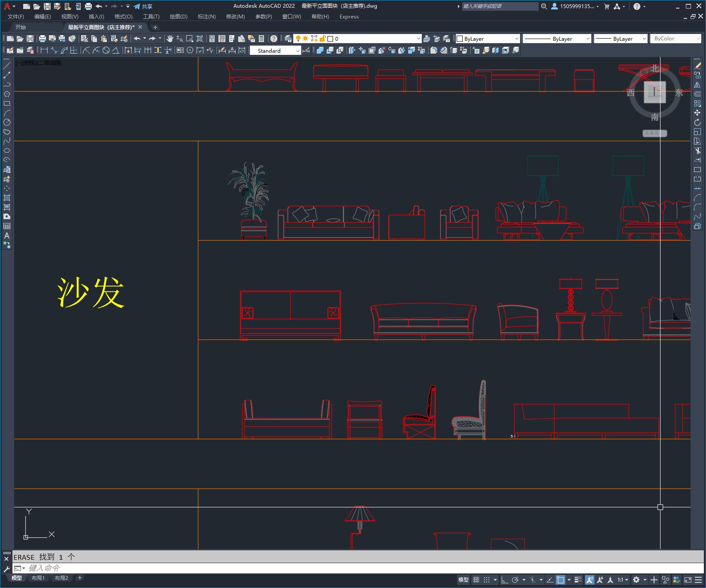Choose the Rotate tool in modify toolbar
The height and width of the screenshot is (588, 706).
[x=697, y=122]
